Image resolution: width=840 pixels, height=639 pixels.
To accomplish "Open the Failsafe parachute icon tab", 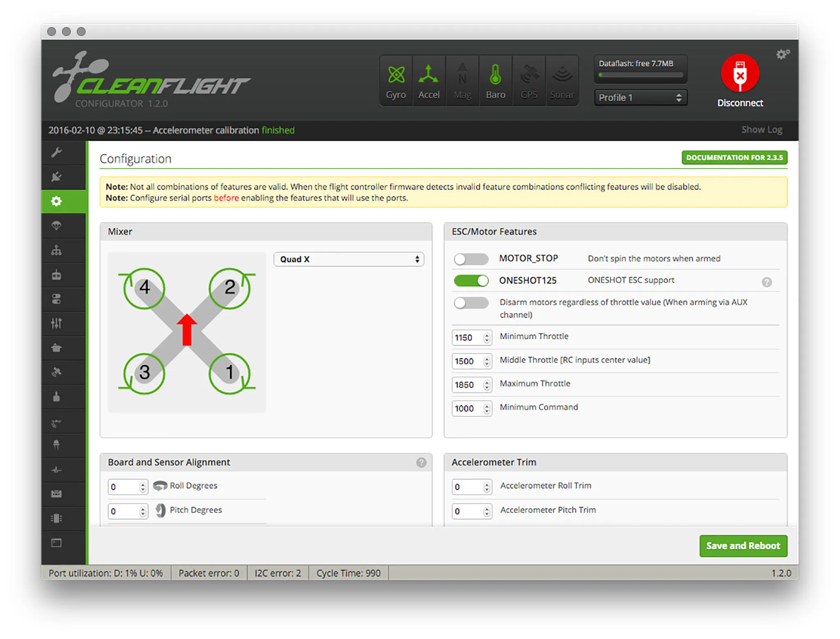I will [x=57, y=226].
